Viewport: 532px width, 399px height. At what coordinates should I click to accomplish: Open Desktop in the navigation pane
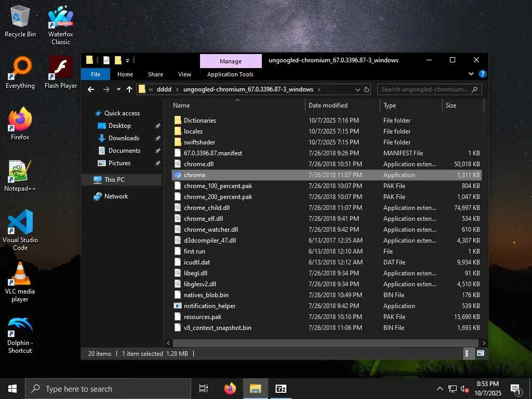(119, 126)
